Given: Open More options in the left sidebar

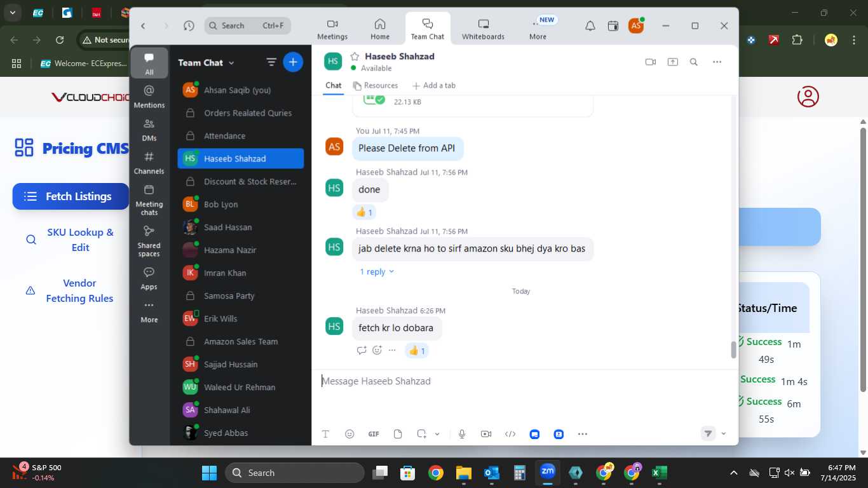Looking at the screenshot, I should click(x=149, y=312).
